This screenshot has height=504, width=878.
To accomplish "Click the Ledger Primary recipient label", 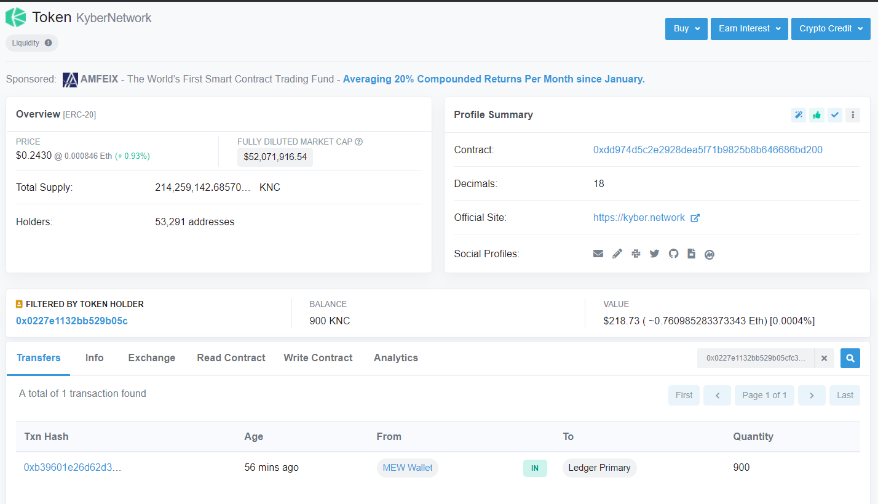I will (x=599, y=468).
